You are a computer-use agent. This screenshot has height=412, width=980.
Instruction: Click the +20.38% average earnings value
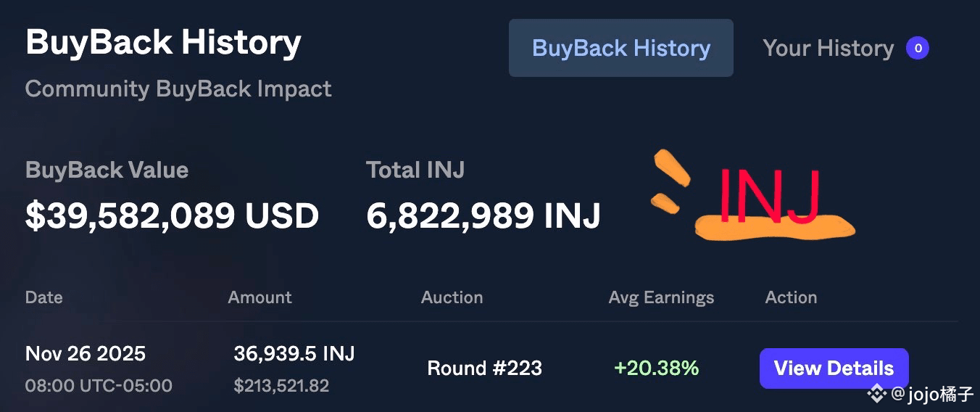(656, 368)
